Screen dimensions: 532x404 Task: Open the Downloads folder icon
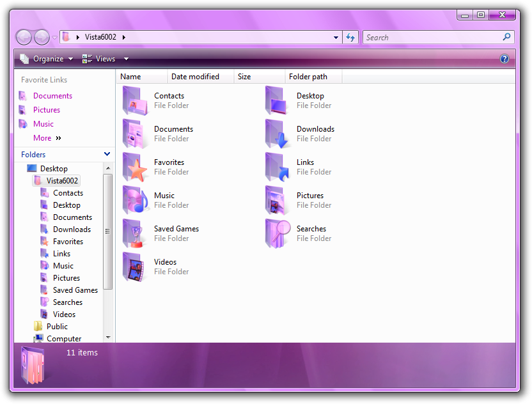pos(278,134)
